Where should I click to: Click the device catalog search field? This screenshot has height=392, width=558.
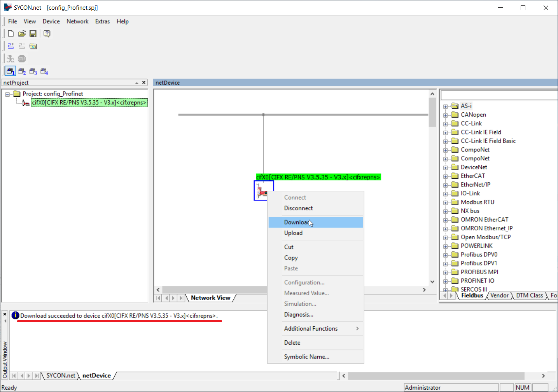499,96
